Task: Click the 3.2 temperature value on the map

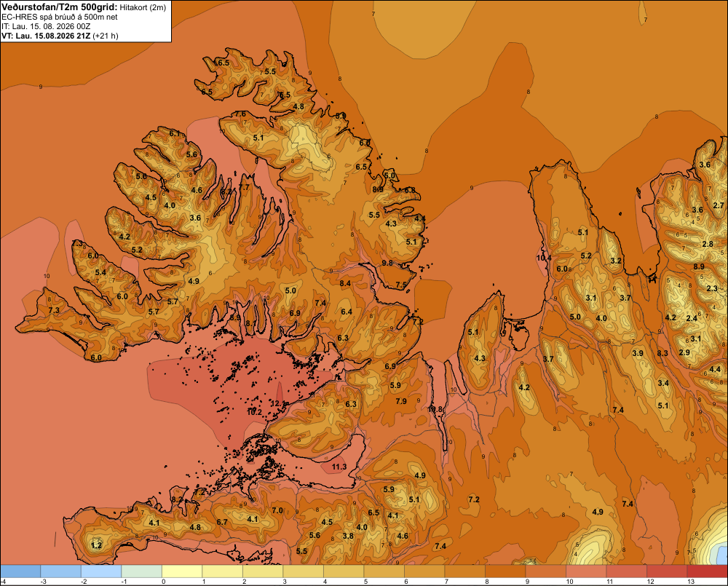Action: tap(616, 261)
